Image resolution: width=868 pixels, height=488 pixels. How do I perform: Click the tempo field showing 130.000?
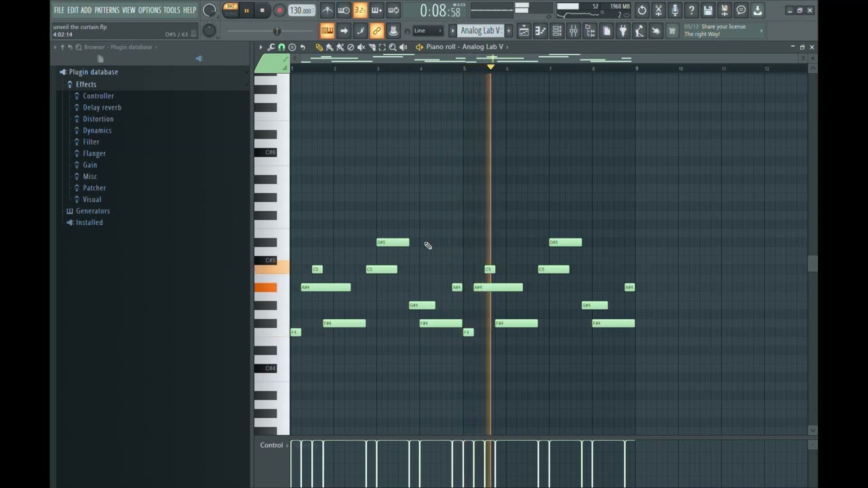tap(301, 10)
